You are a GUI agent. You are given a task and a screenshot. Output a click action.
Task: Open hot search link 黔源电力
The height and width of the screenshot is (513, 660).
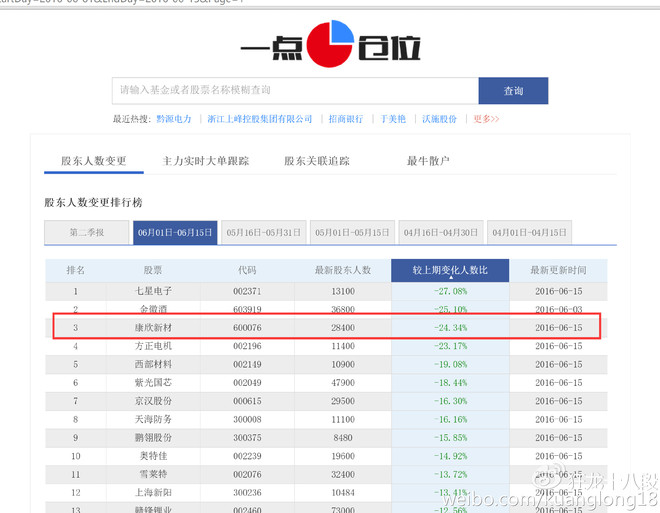pyautogui.click(x=173, y=119)
